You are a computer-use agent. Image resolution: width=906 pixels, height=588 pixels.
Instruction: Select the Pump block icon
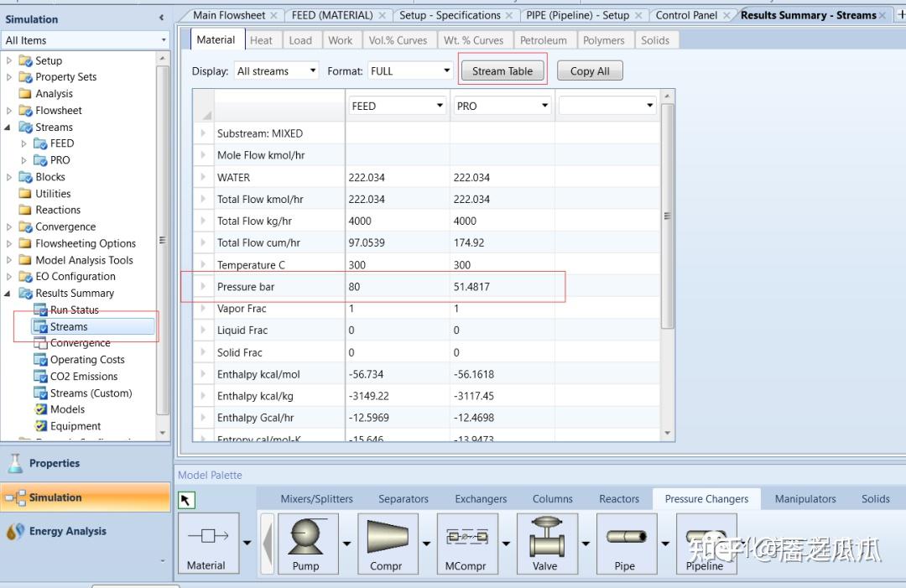pyautogui.click(x=305, y=538)
